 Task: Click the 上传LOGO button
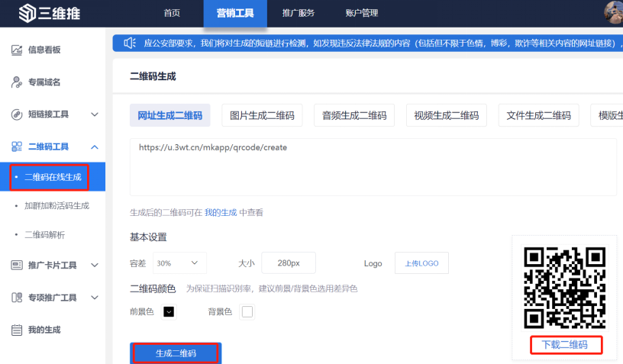421,263
